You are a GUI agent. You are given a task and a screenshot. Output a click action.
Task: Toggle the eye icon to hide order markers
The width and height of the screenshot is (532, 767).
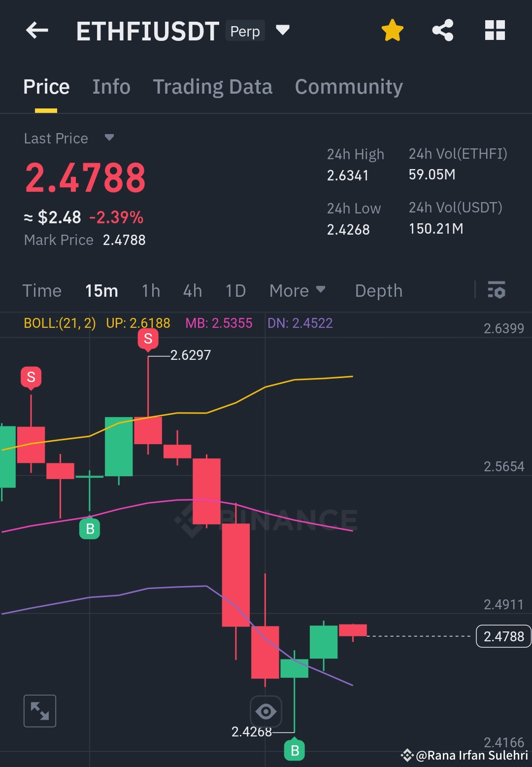click(x=266, y=710)
